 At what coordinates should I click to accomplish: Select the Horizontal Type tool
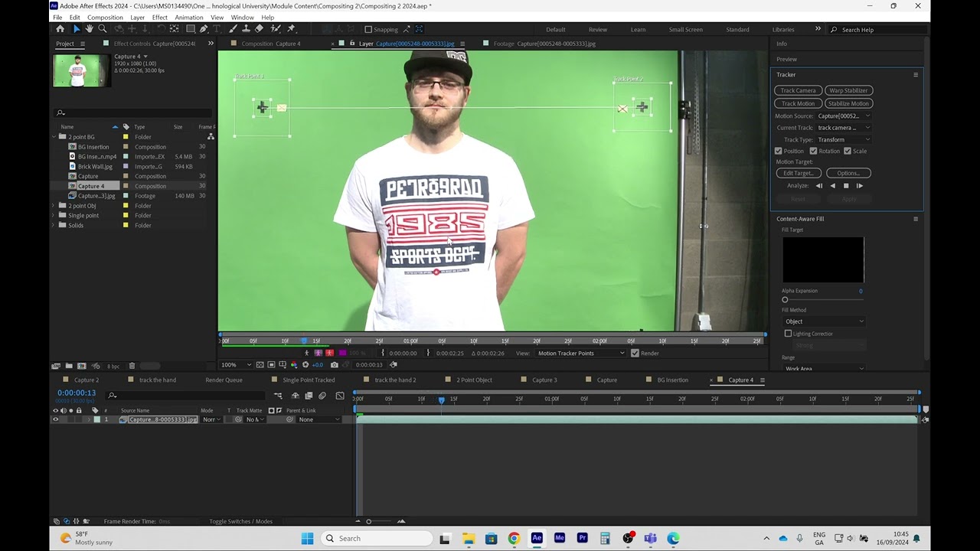pyautogui.click(x=218, y=29)
